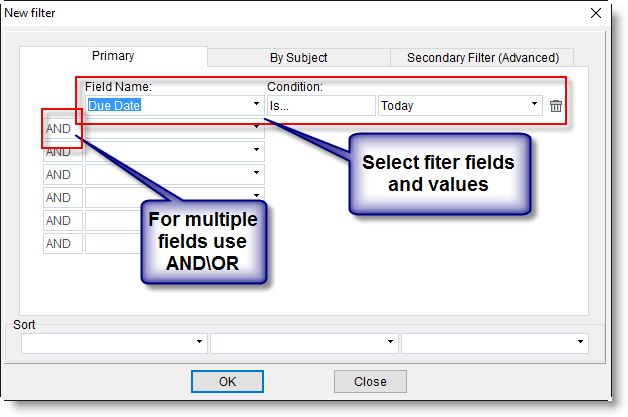Image resolution: width=628 pixels, height=417 pixels.
Task: Switch to the By Subject tab
Action: [x=298, y=58]
